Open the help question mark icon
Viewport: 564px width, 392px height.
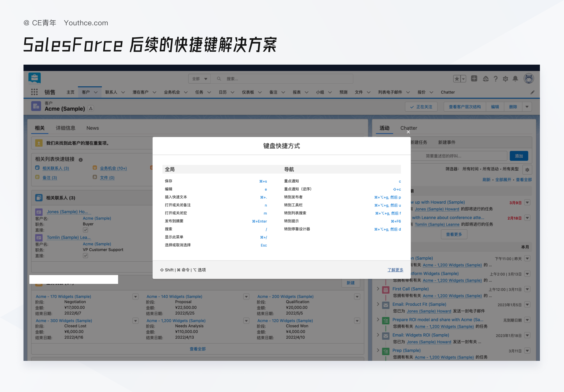[x=495, y=79]
